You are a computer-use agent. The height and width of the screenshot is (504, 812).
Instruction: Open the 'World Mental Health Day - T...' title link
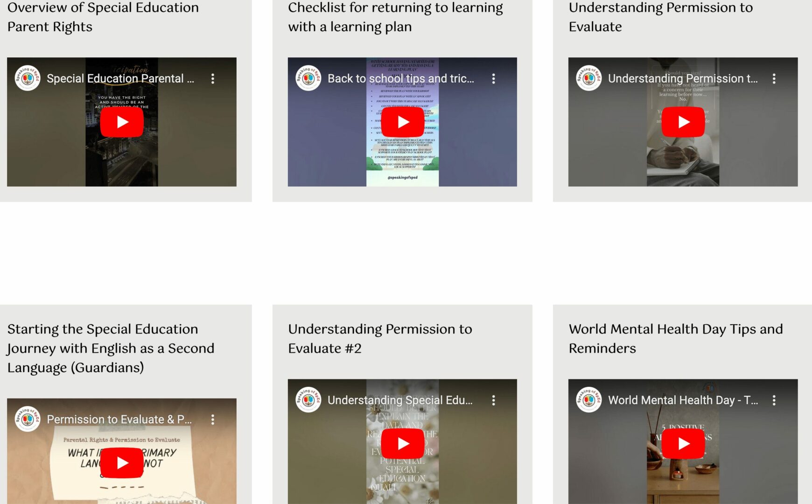[683, 400]
